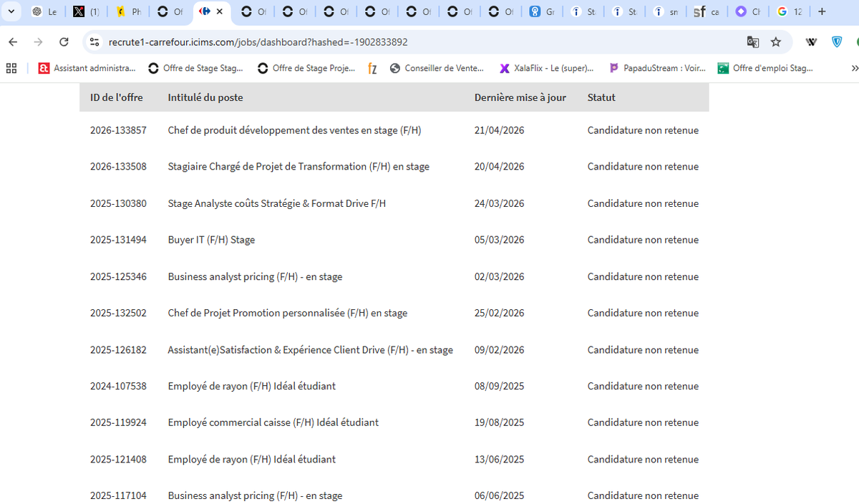The height and width of the screenshot is (504, 859).
Task: Click status of the 19/08/2025 row
Action: [643, 422]
